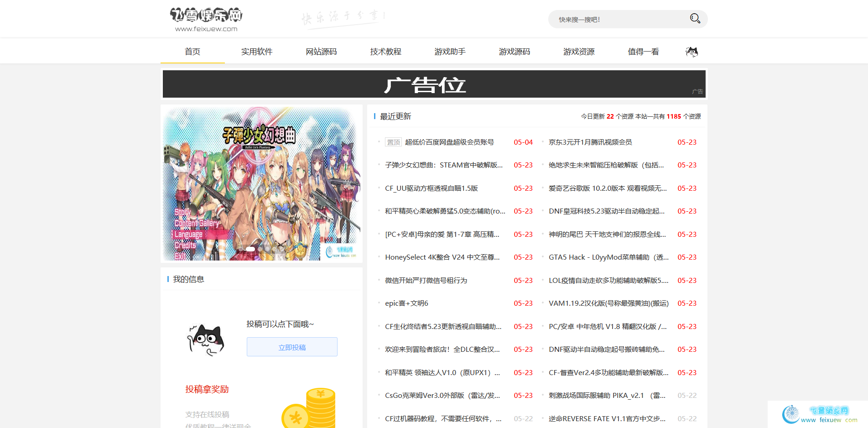Open 和平精英 领袖达人V1.0 post
Viewport: 868px width, 428px height.
click(x=442, y=372)
